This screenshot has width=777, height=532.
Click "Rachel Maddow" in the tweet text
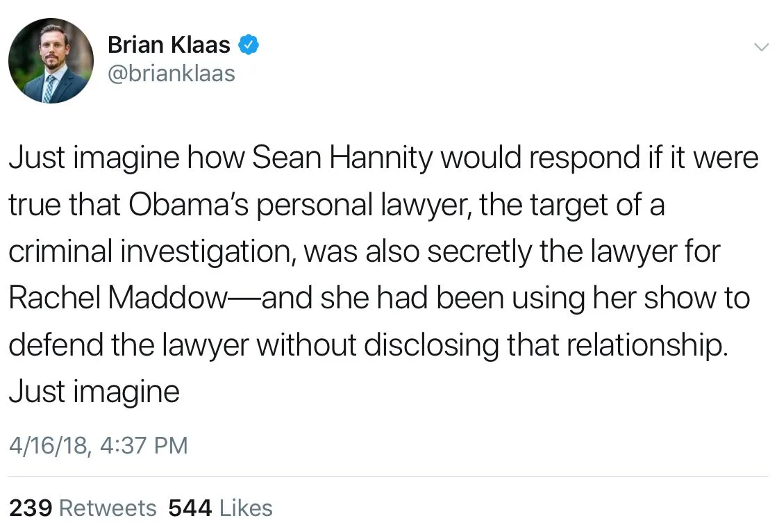(x=118, y=298)
